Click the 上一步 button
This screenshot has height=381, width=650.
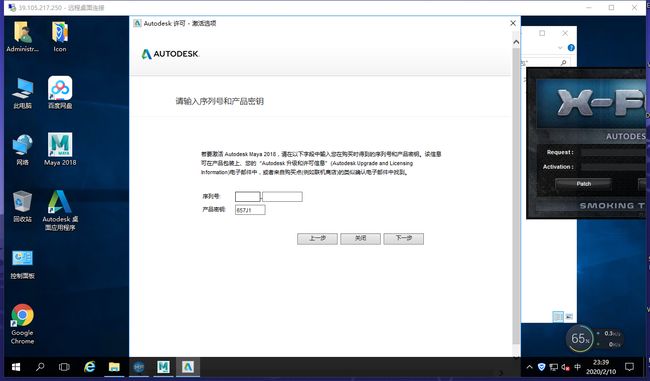point(317,238)
